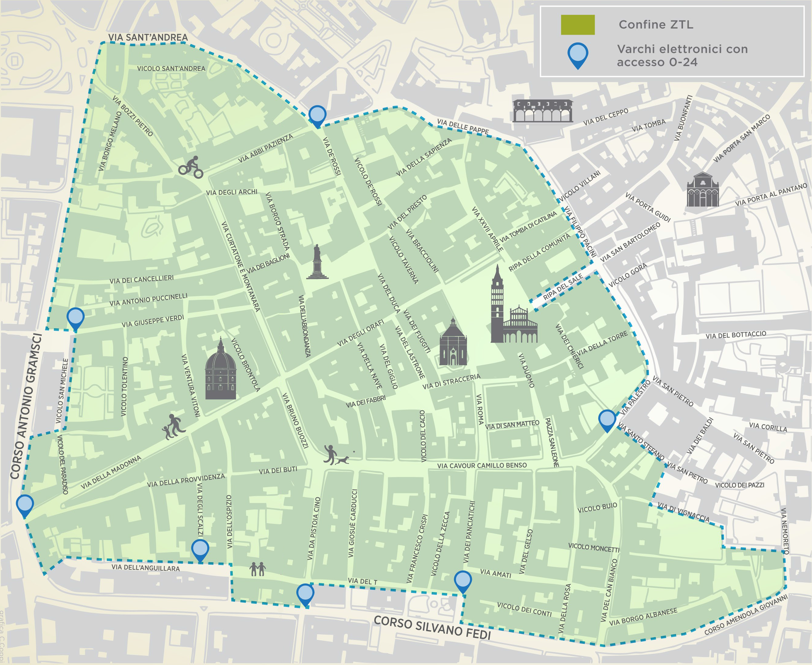Select the person walking dog icon
Viewport: 812px width, 665px height.
tap(337, 455)
